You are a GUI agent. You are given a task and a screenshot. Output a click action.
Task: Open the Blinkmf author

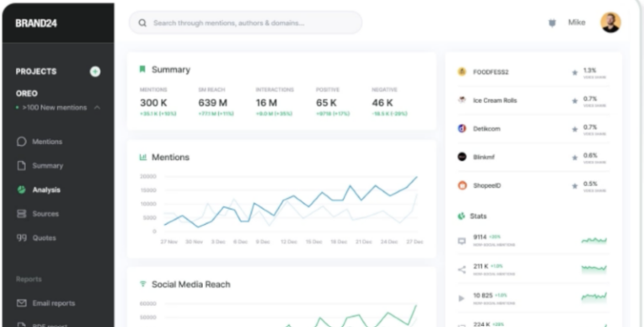coord(484,157)
